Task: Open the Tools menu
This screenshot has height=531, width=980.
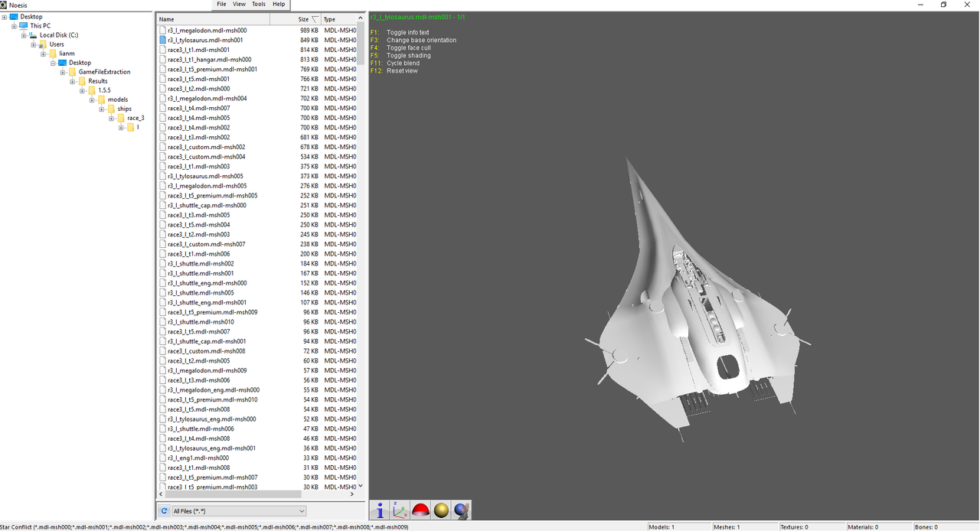Action: [259, 5]
